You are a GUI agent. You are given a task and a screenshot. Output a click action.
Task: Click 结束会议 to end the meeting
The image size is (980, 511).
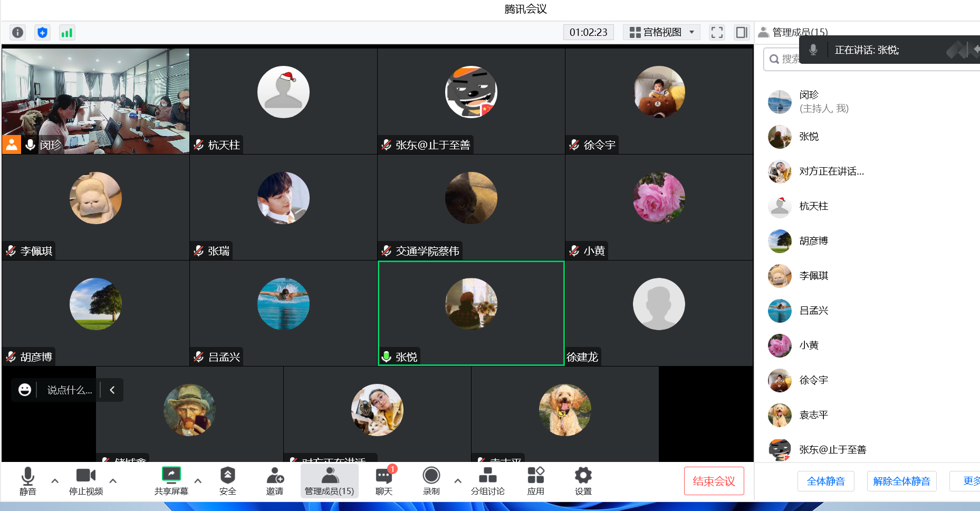[x=714, y=481]
